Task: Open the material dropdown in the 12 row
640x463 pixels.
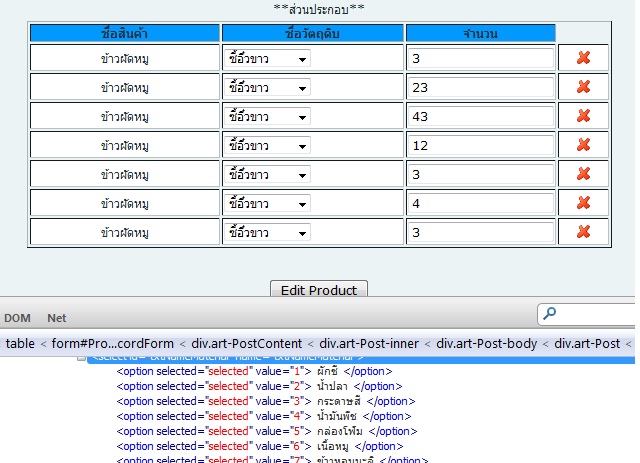Action: pos(267,145)
